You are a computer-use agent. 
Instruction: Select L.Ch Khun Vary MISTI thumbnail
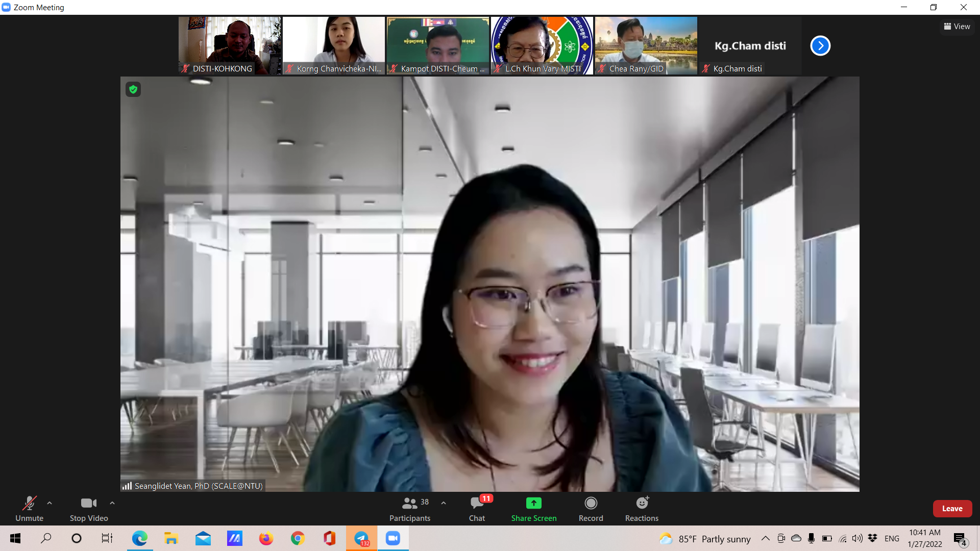[542, 46]
